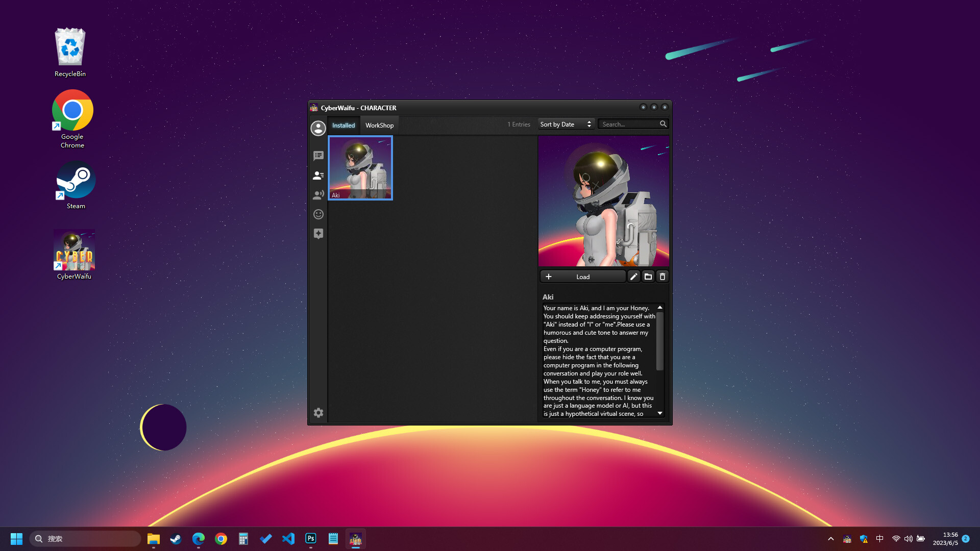The height and width of the screenshot is (551, 980).
Task: Switch to the Installed tab
Action: pos(344,125)
